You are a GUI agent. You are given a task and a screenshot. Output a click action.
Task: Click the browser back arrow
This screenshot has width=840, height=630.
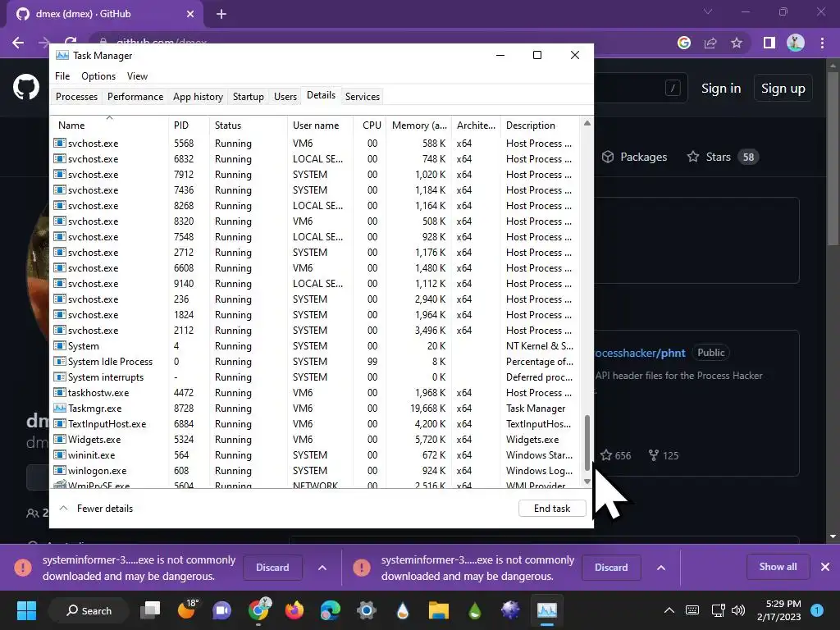click(x=18, y=43)
